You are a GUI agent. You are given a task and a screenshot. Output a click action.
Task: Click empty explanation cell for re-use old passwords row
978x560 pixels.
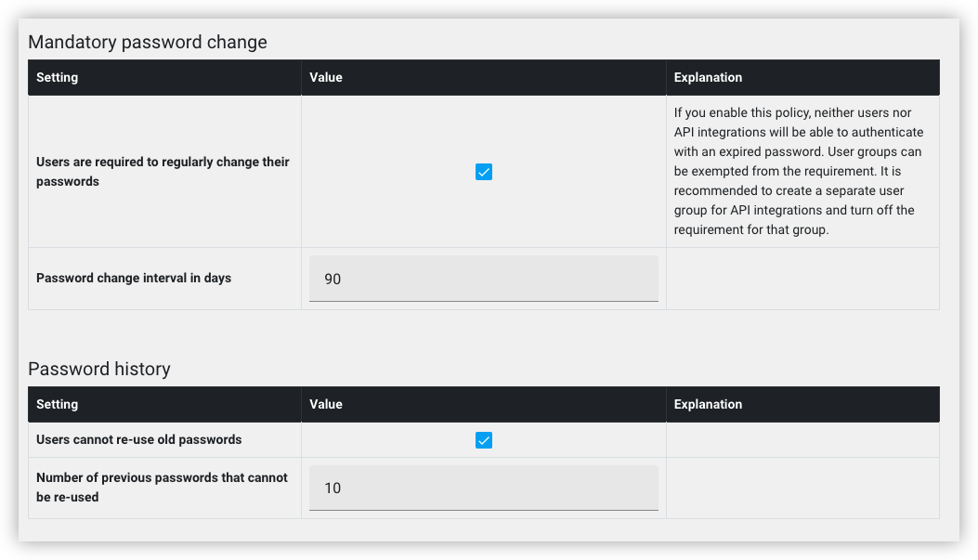(802, 440)
